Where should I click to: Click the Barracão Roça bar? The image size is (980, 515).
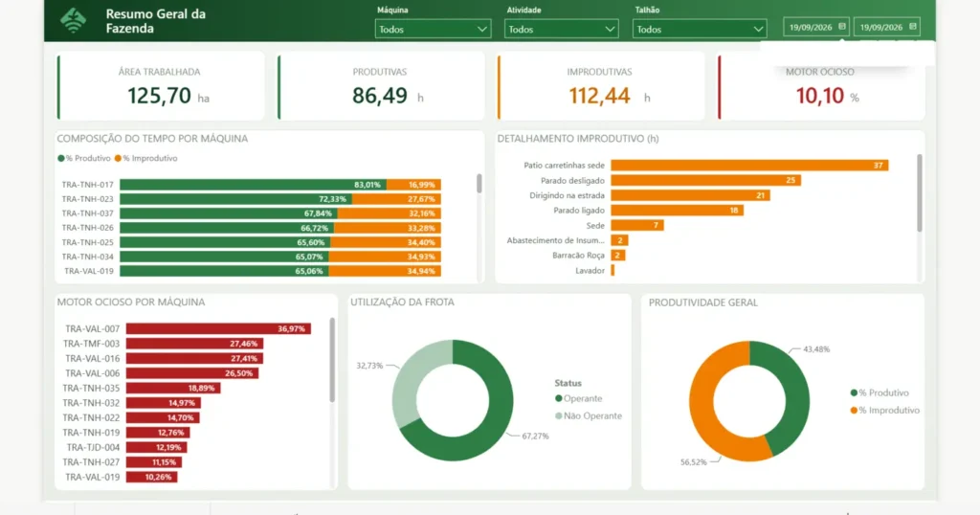coord(618,255)
